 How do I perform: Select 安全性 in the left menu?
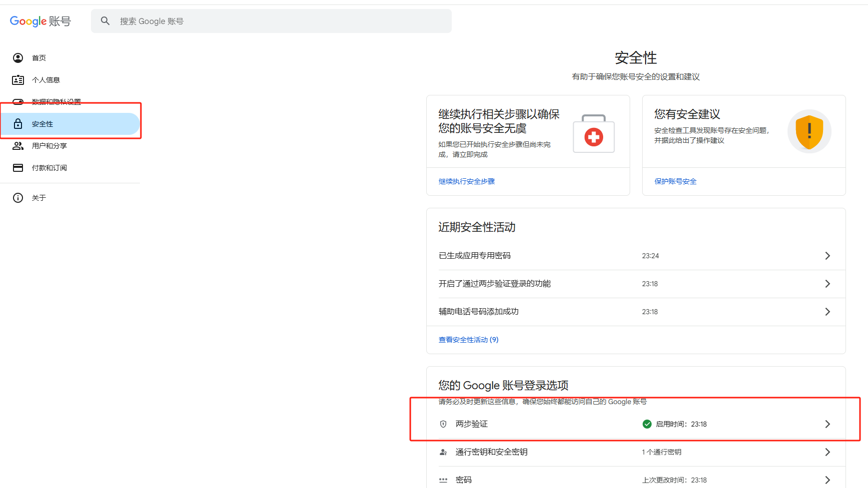(42, 124)
